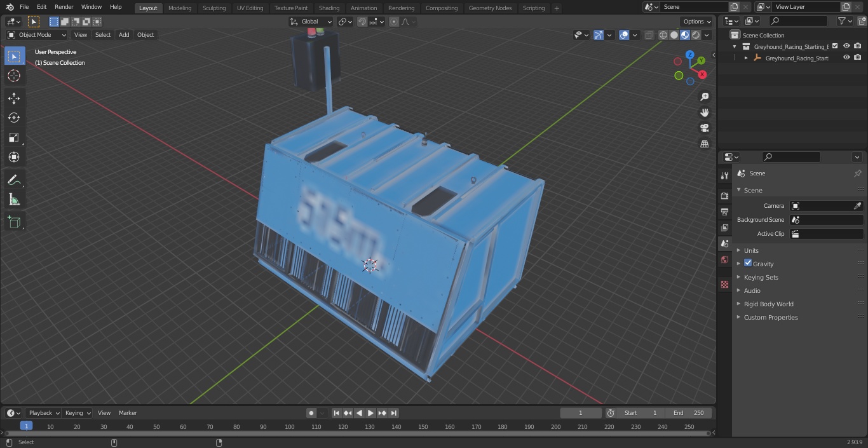Play the animation forward
The image size is (868, 448).
[370, 413]
